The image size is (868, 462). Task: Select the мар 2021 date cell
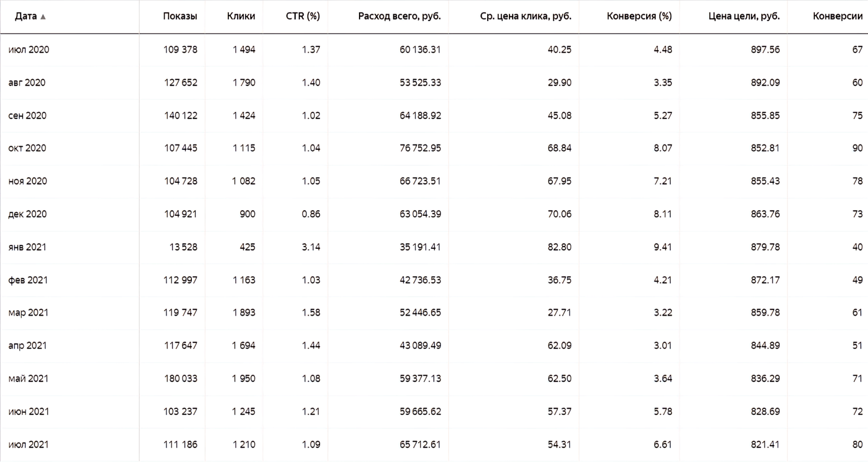click(x=28, y=313)
